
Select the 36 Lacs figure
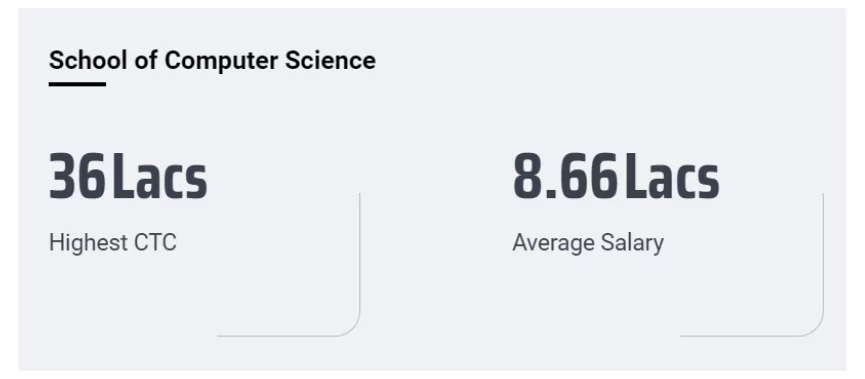[128, 176]
